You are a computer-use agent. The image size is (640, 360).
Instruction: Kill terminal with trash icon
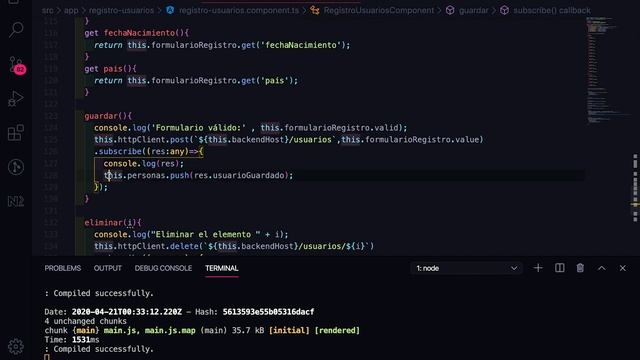pos(580,268)
